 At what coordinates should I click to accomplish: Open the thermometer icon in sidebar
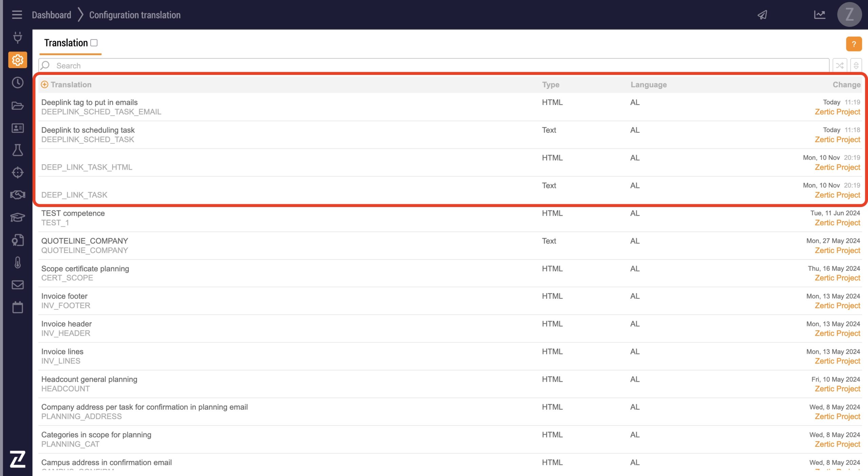(18, 263)
